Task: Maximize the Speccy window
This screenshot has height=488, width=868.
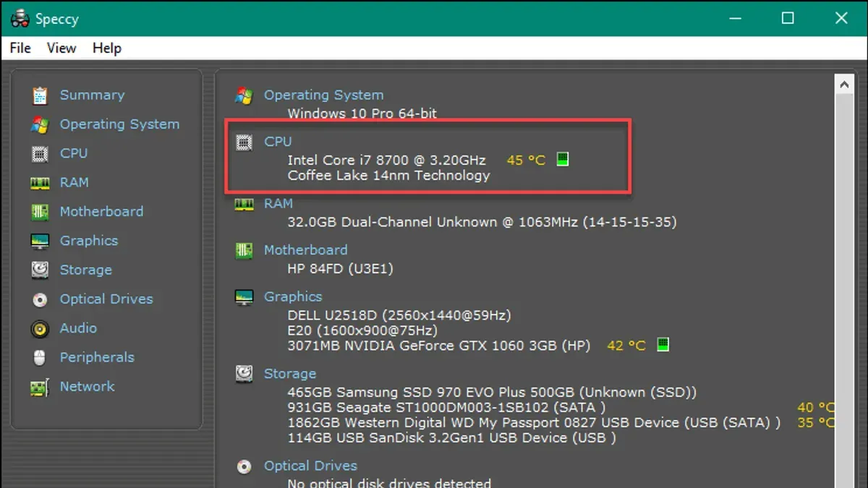Action: click(788, 19)
